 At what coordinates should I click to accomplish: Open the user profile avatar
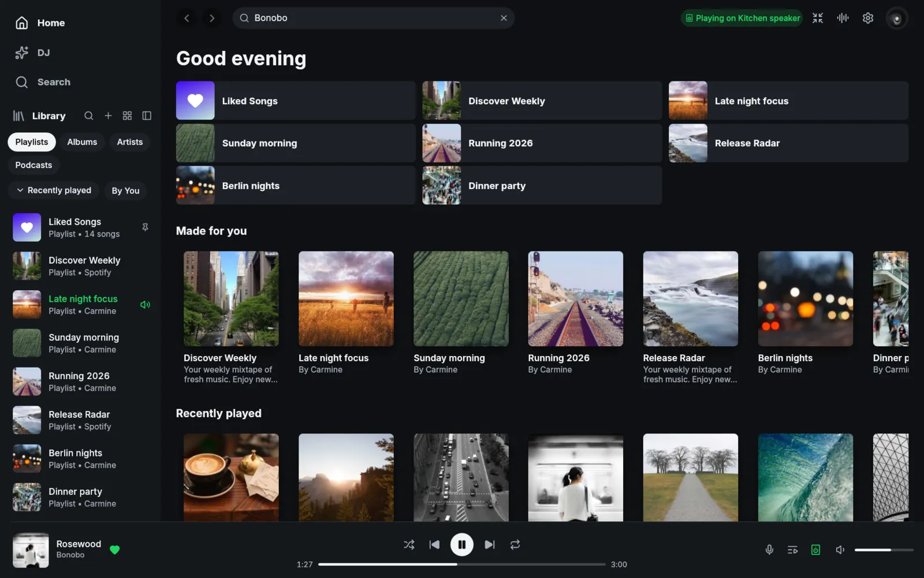[x=896, y=18]
